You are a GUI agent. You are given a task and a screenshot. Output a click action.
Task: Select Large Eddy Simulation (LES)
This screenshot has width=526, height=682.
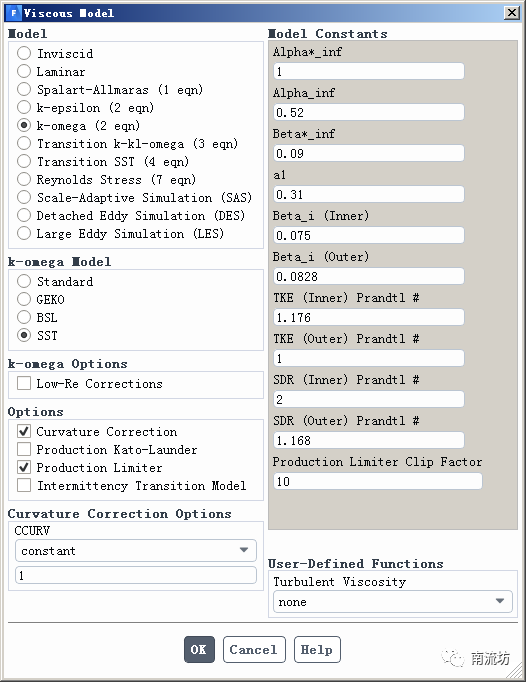click(x=23, y=234)
